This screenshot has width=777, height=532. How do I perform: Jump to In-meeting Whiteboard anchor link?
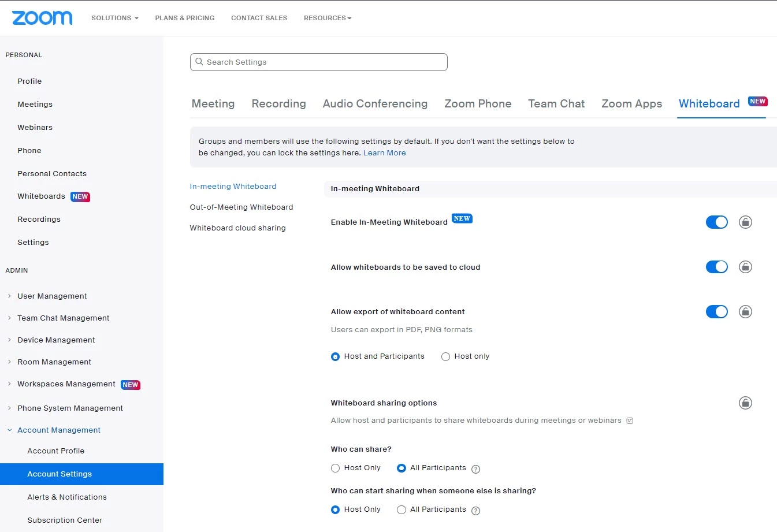(233, 187)
